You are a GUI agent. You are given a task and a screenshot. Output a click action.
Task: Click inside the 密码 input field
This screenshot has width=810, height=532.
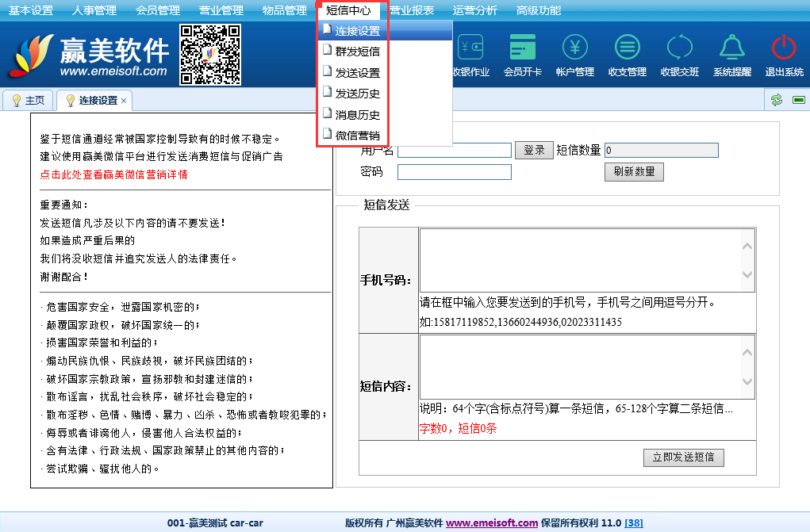(454, 172)
